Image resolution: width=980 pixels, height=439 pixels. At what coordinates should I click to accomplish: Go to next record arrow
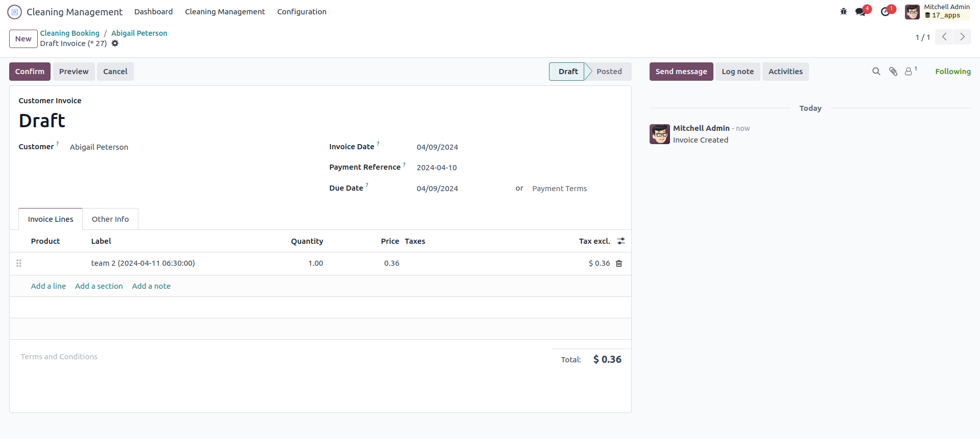962,37
